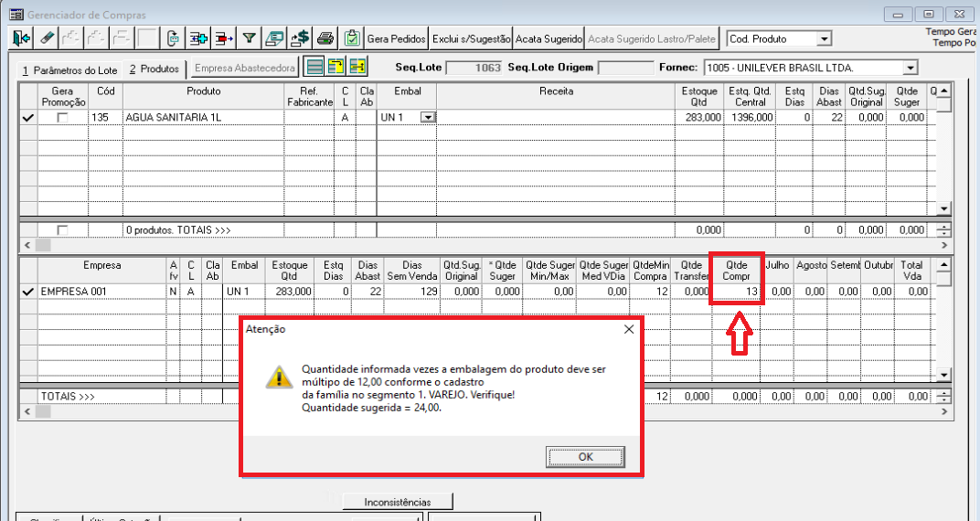This screenshot has width=980, height=521.
Task: Select the EMPRESA 001 row cell
Action: [101, 291]
